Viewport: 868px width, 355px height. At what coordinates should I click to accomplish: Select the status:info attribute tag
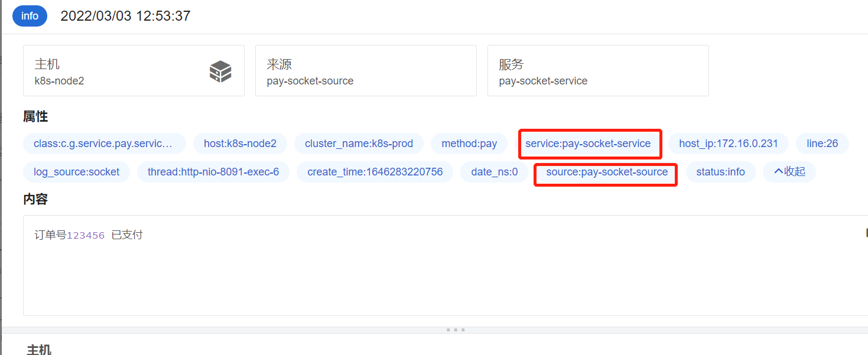[x=720, y=172]
